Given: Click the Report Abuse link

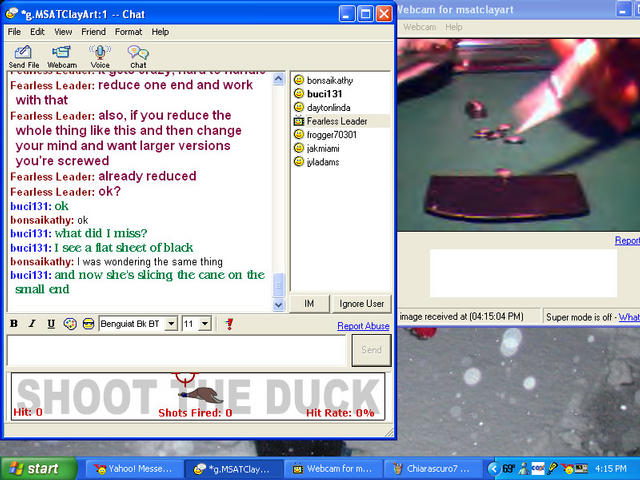Looking at the screenshot, I should pos(363,326).
